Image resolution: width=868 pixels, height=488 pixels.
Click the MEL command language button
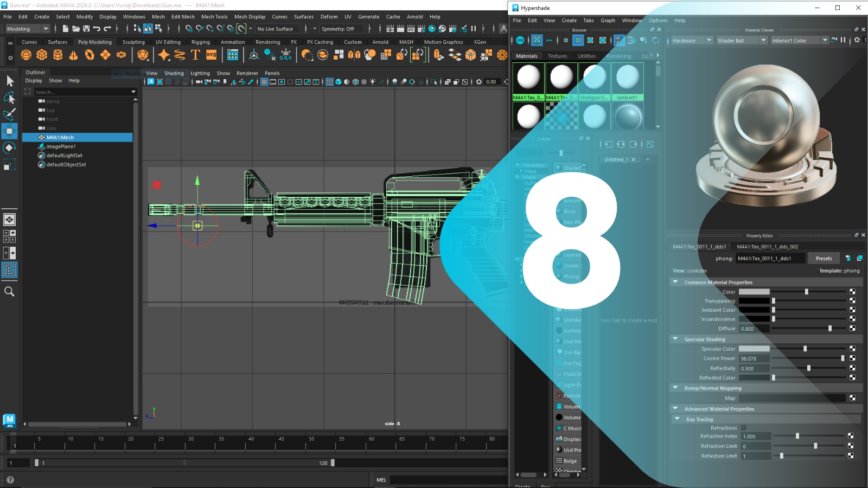click(x=381, y=480)
